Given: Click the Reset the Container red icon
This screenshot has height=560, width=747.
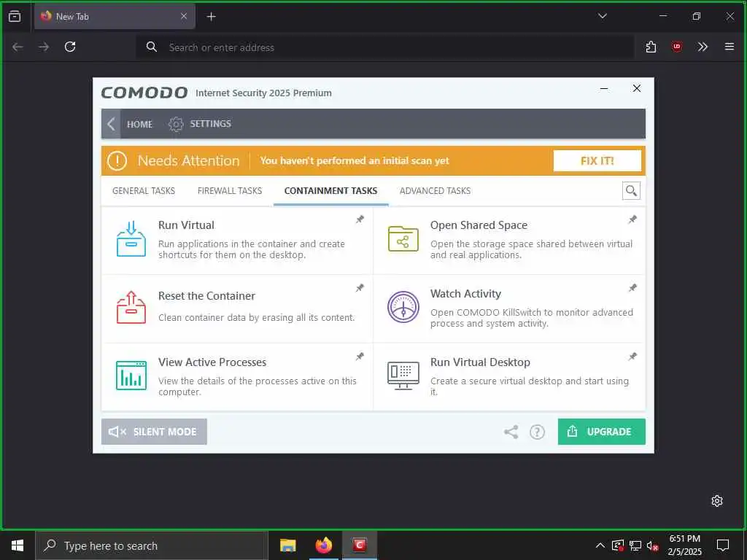Looking at the screenshot, I should point(131,307).
